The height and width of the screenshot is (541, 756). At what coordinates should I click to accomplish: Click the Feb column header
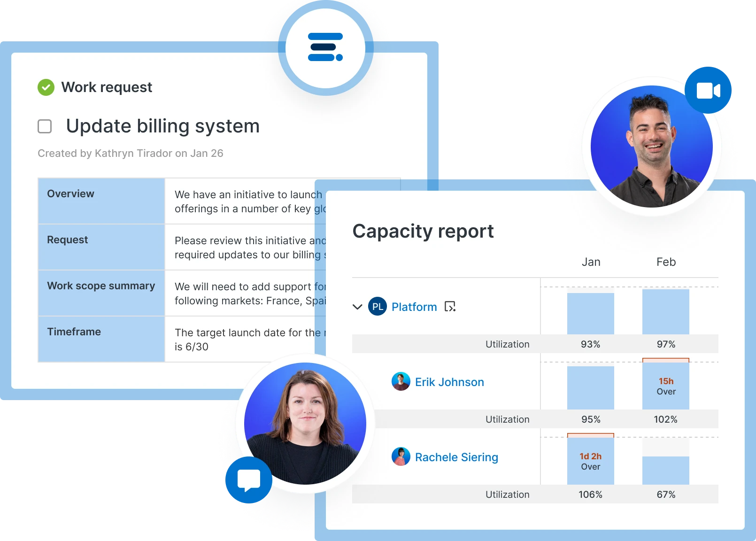(665, 262)
